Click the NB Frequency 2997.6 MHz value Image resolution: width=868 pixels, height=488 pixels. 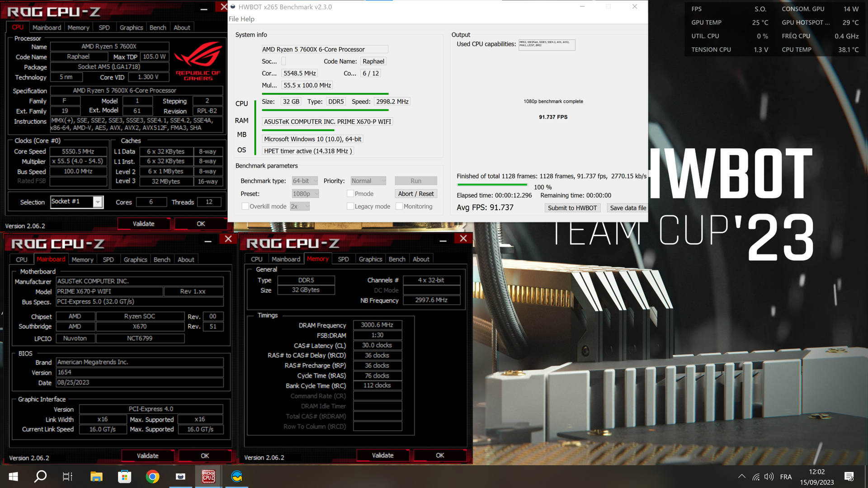(431, 300)
